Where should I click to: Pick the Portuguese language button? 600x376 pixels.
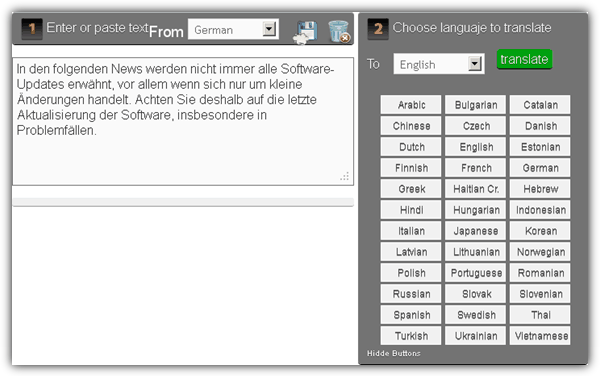click(476, 273)
